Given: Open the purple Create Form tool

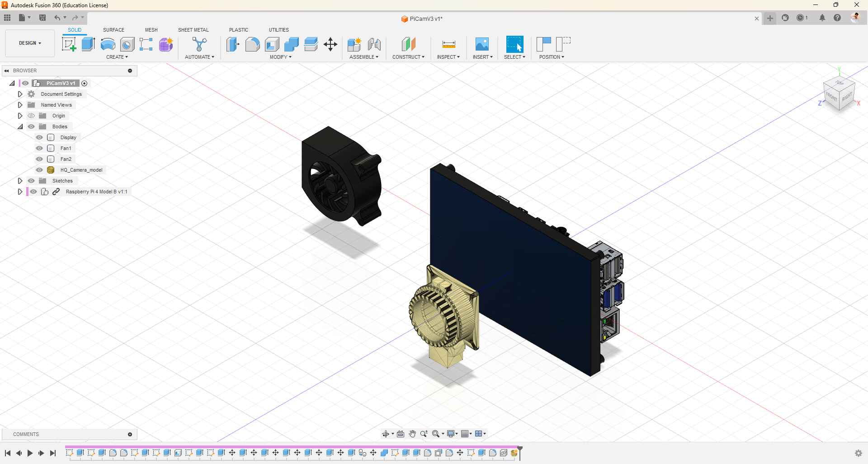Looking at the screenshot, I should point(166,44).
